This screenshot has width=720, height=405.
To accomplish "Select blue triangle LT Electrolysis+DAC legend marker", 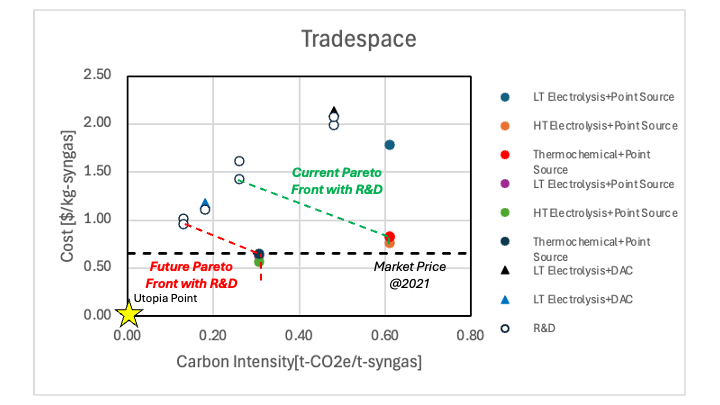I will (504, 298).
